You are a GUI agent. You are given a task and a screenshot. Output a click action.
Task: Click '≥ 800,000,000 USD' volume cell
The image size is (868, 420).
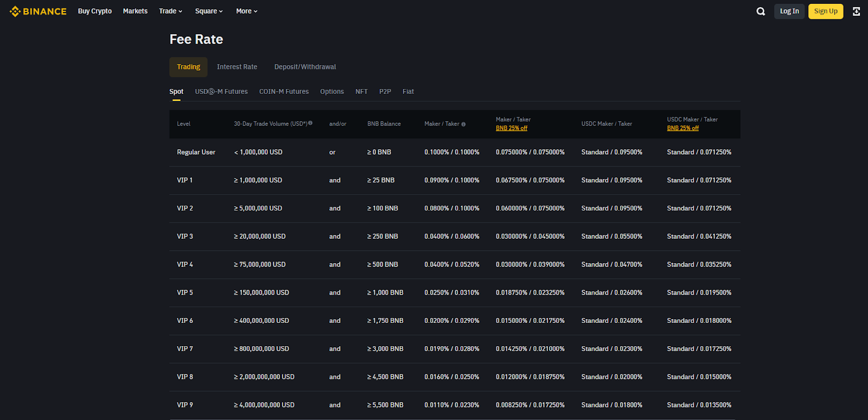(x=261, y=349)
